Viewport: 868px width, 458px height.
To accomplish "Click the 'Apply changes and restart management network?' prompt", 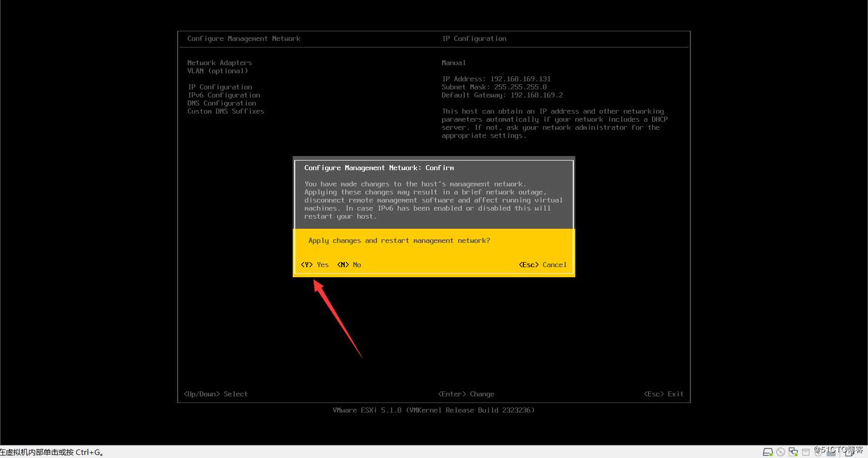I will pyautogui.click(x=399, y=240).
